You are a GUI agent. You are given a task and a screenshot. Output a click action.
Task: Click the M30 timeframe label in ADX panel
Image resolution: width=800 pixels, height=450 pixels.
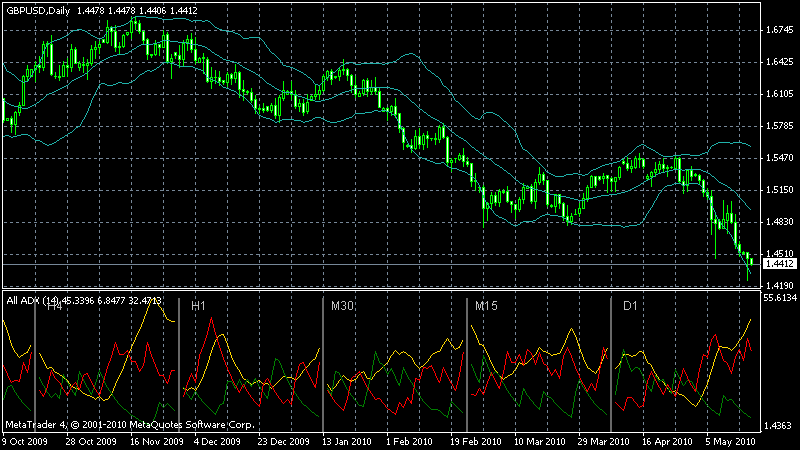[342, 306]
